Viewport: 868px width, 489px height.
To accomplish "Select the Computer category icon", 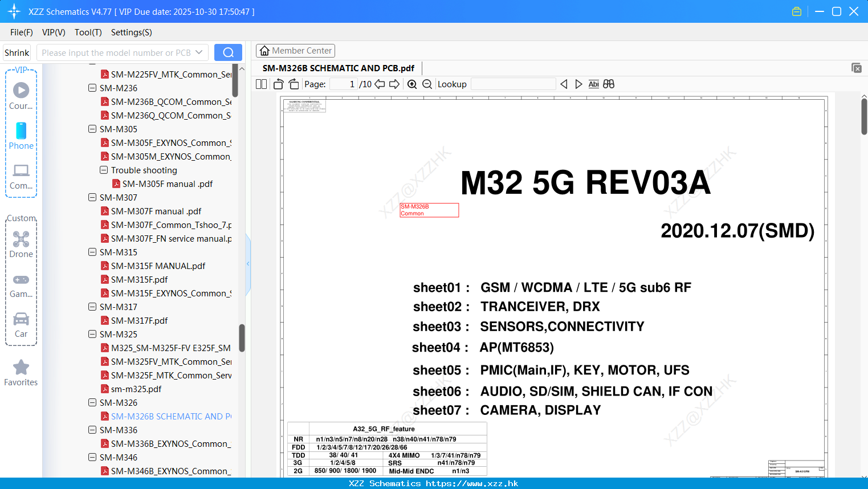I will (21, 176).
